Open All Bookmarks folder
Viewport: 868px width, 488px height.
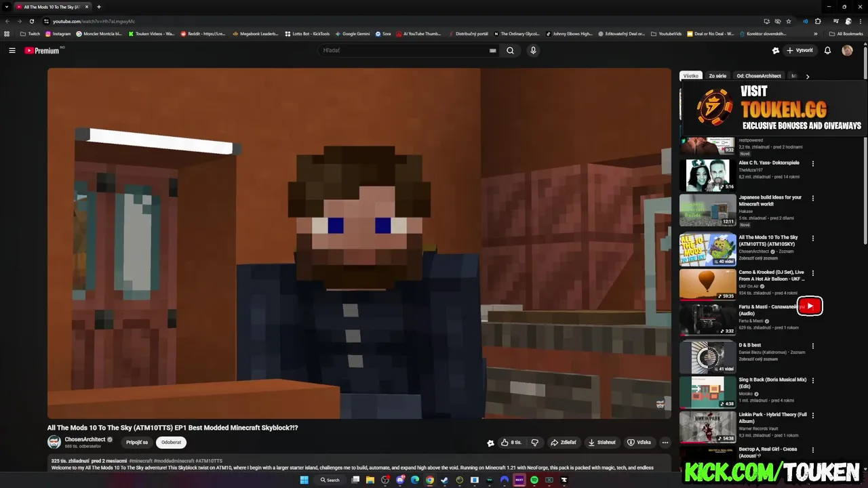tap(846, 33)
